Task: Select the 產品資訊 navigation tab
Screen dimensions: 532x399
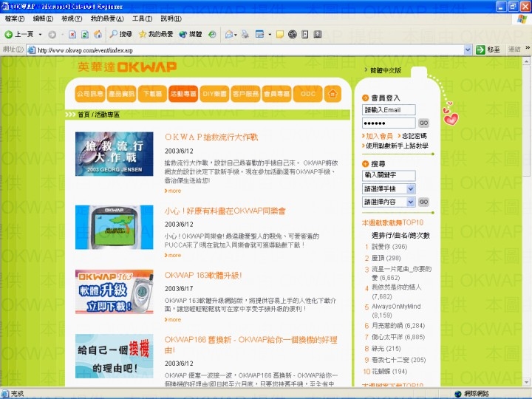Action: pyautogui.click(x=121, y=94)
